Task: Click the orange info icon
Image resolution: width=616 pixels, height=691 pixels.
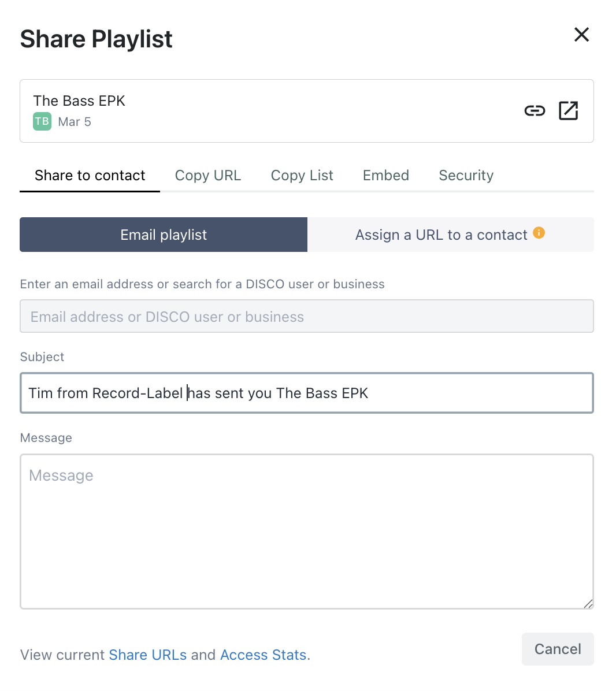Action: coord(539,233)
